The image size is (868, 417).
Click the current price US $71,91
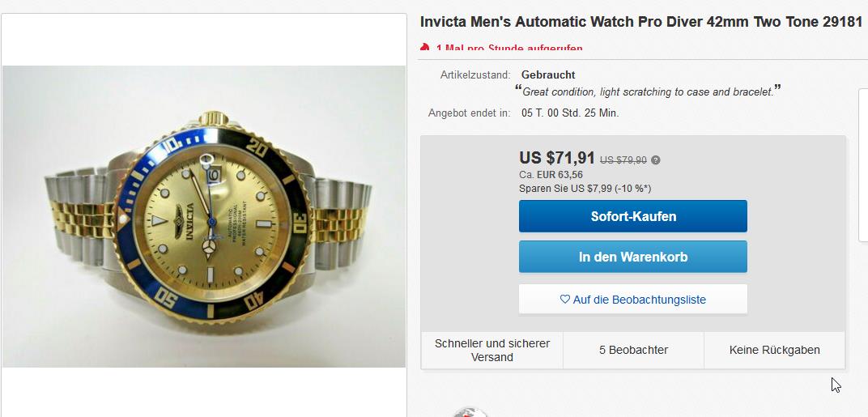tap(557, 158)
